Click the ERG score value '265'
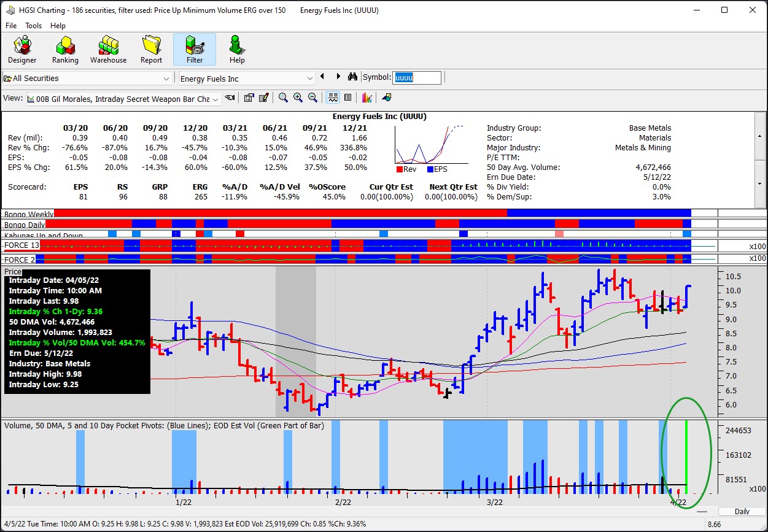Screen dimensions: 768x532 pos(200,197)
